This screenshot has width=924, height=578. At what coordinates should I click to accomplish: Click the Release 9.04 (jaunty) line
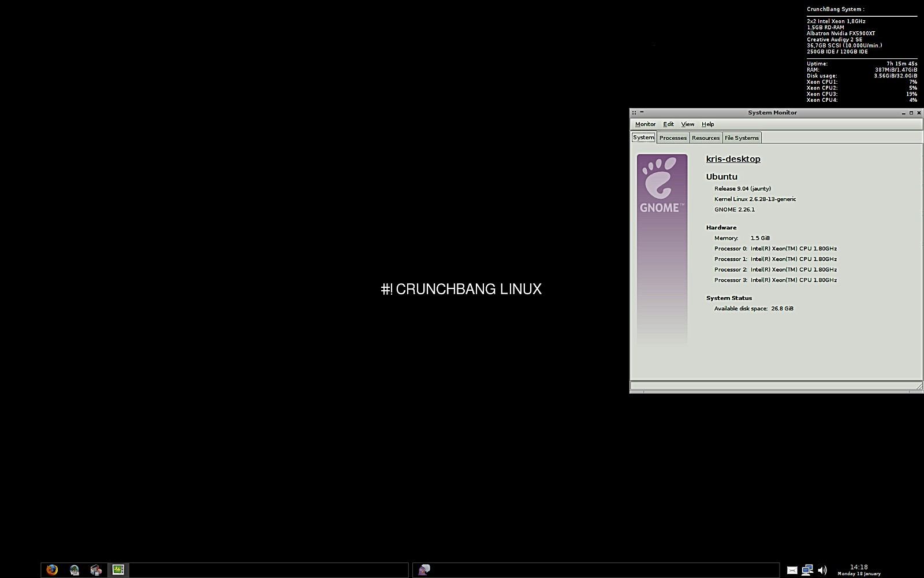(742, 188)
